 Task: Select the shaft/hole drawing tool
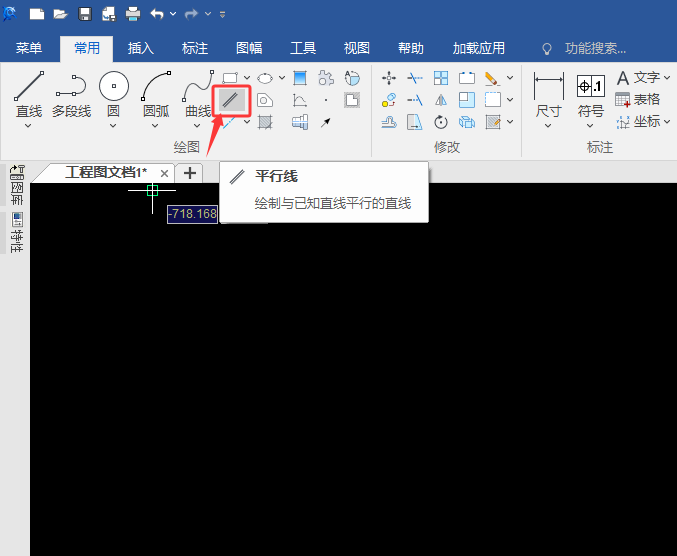[x=300, y=122]
